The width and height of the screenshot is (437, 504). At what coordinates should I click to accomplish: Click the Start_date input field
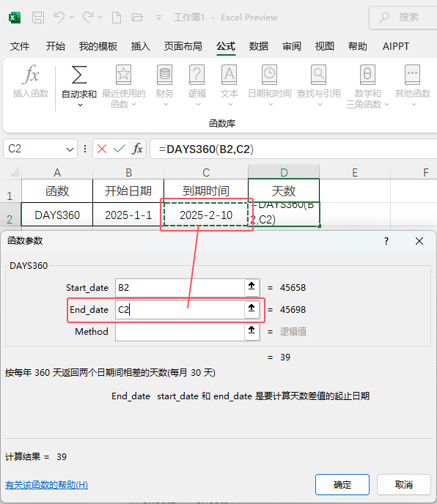pyautogui.click(x=180, y=288)
